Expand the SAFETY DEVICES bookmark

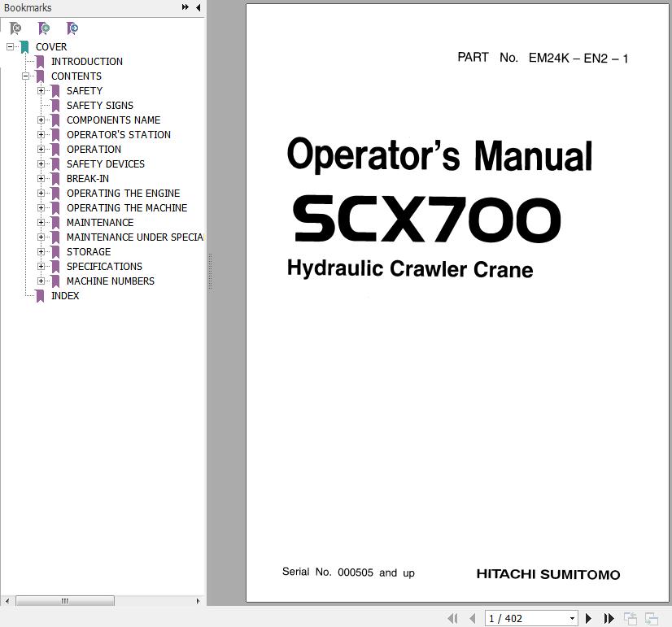tap(41, 164)
